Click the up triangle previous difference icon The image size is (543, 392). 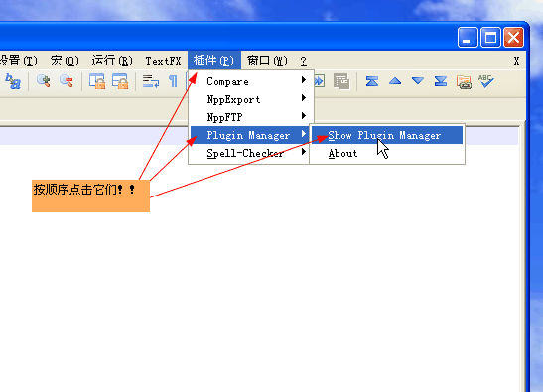tap(395, 81)
